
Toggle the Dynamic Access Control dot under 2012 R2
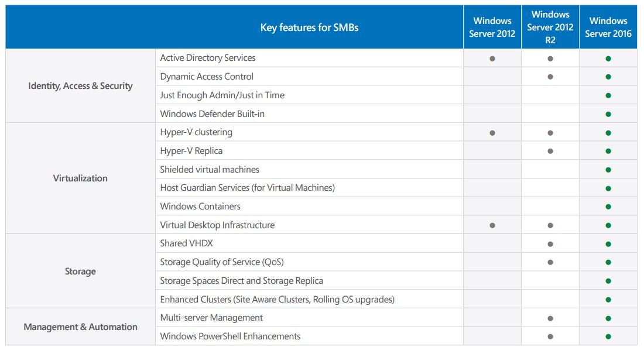point(550,76)
